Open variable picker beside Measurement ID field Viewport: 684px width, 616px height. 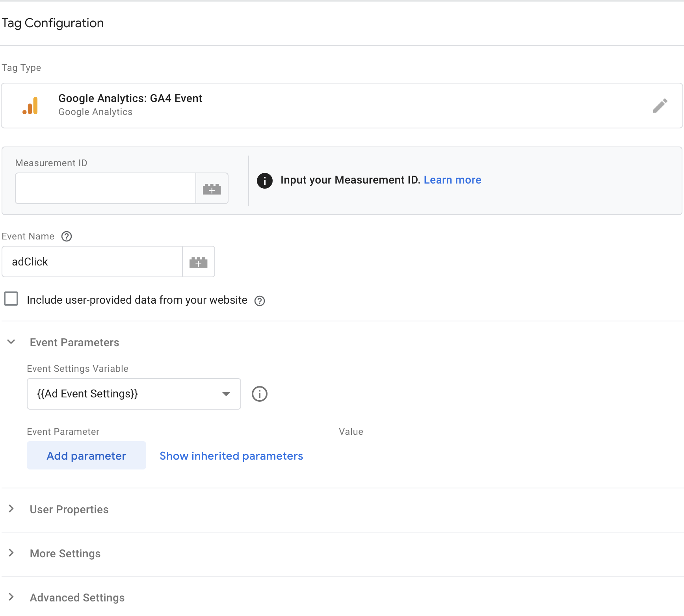(x=212, y=188)
